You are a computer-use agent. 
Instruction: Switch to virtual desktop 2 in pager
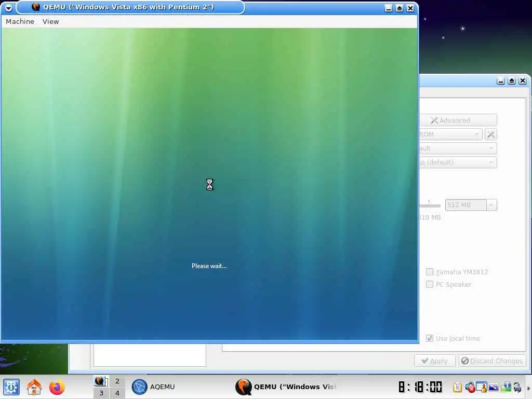(x=117, y=381)
